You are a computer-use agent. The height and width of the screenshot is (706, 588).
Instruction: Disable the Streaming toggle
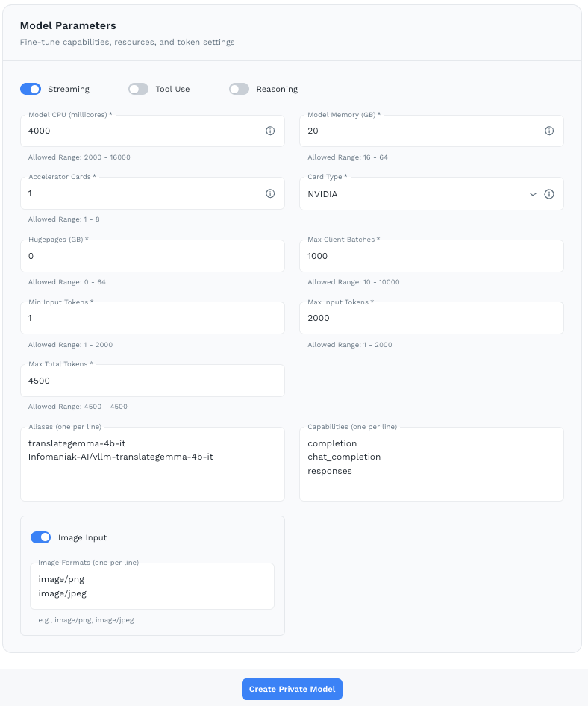[x=31, y=88]
